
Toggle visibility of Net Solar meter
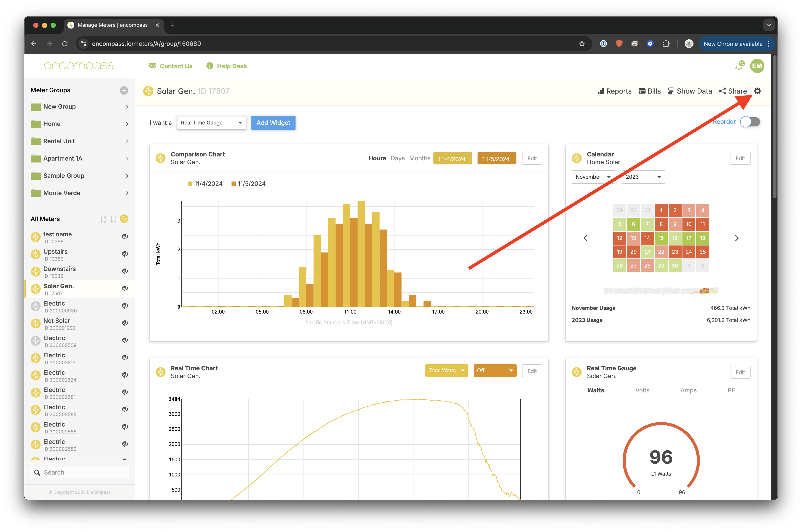tap(125, 323)
